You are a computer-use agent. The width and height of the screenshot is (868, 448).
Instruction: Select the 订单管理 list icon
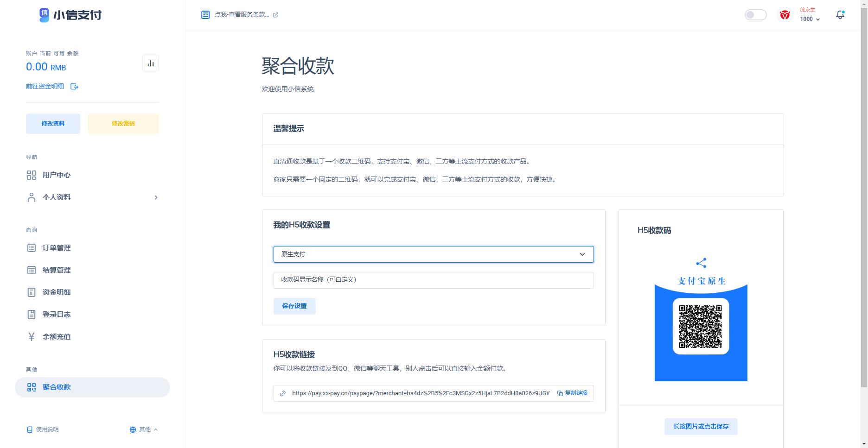(x=32, y=247)
